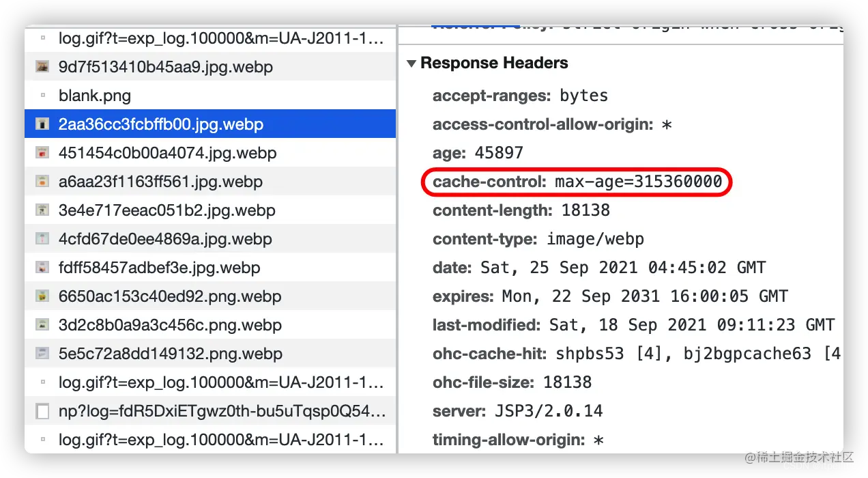Click the expires header value Mon, 22 Sep 2031

tap(645, 296)
